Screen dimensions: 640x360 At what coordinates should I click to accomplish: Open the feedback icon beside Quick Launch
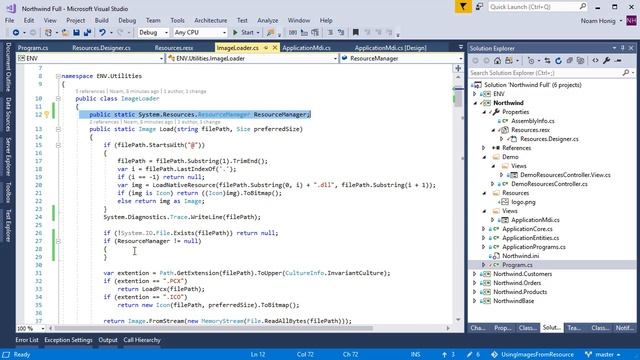click(x=480, y=7)
